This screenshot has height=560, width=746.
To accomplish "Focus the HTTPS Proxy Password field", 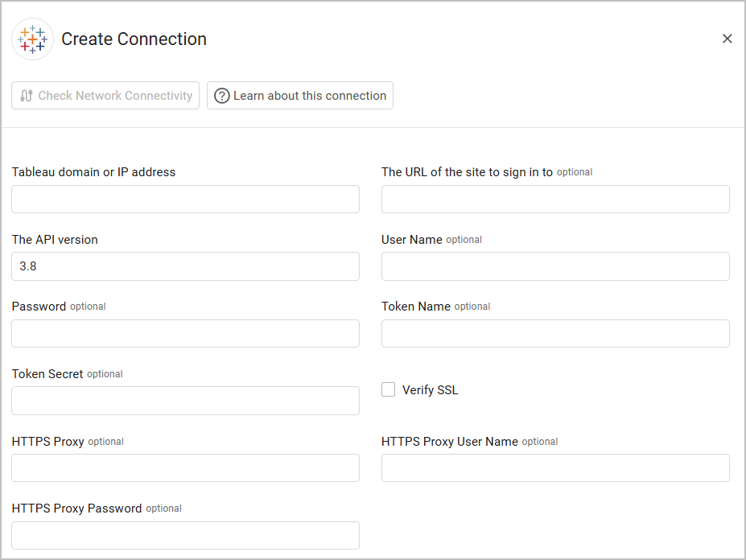I will (x=185, y=535).
